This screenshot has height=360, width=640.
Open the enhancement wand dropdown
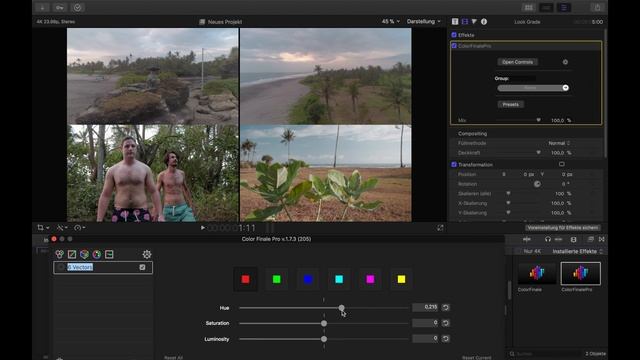click(x=62, y=228)
